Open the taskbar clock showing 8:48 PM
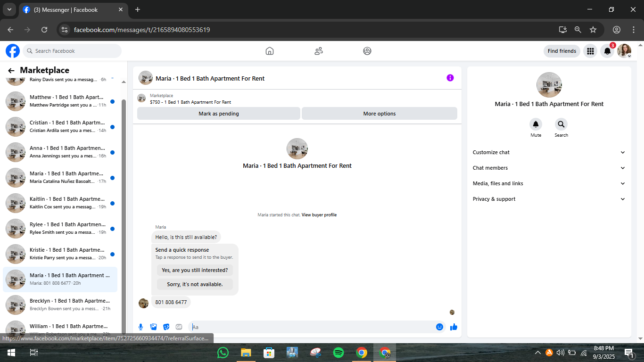644x362 pixels. coord(603,353)
